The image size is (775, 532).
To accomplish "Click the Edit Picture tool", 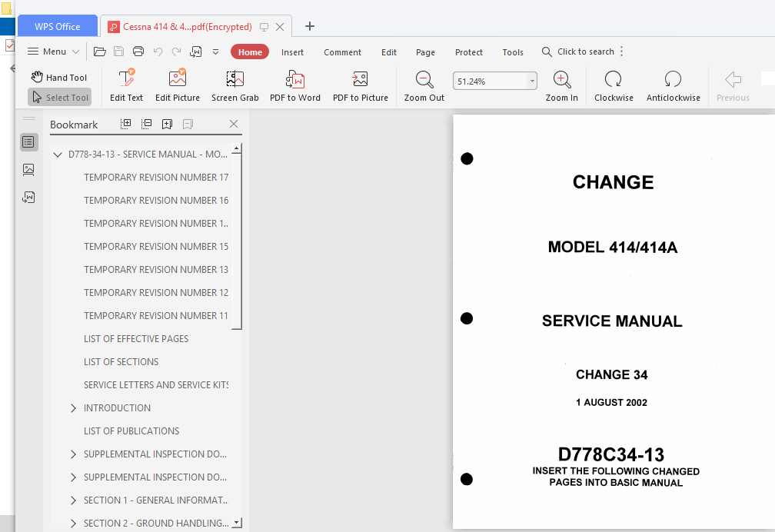I will 178,85.
